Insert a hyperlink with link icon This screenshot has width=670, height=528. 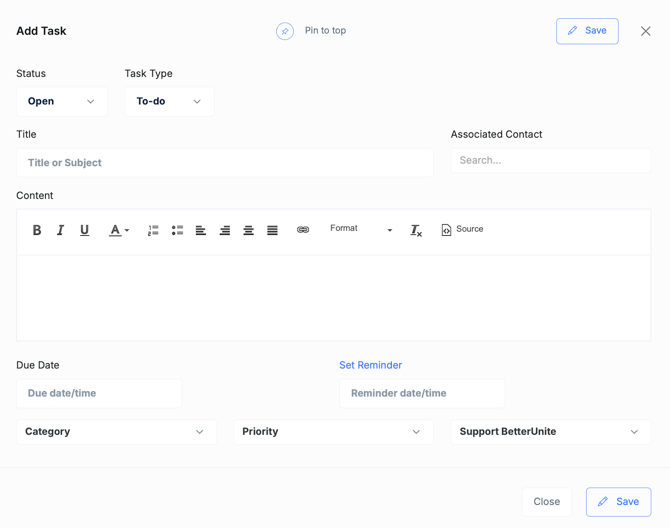coord(303,230)
